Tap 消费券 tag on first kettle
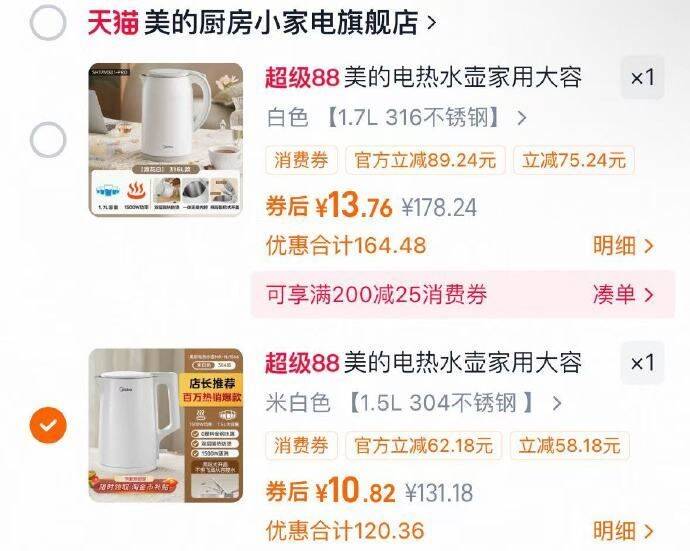 pyautogui.click(x=301, y=160)
